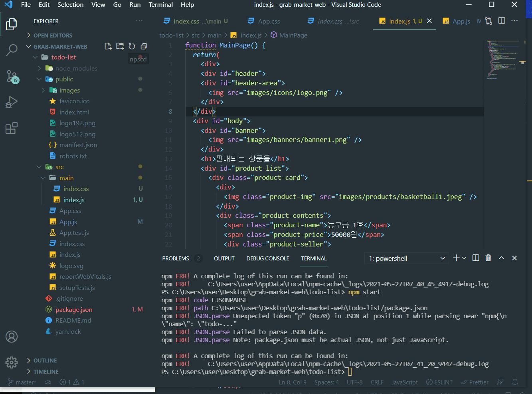Viewport: 532px width, 394px height.
Task: Refresh the explorer file tree
Action: tap(132, 46)
